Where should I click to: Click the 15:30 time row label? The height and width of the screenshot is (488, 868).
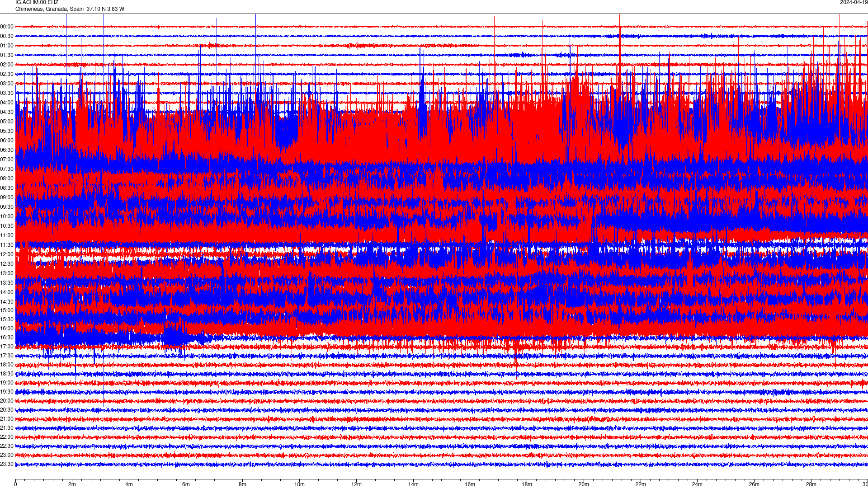(7, 319)
